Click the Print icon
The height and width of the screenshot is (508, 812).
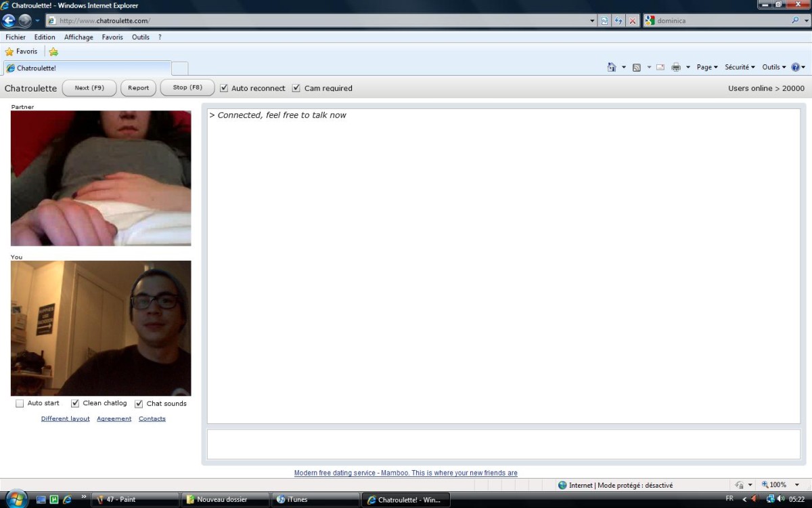[675, 67]
